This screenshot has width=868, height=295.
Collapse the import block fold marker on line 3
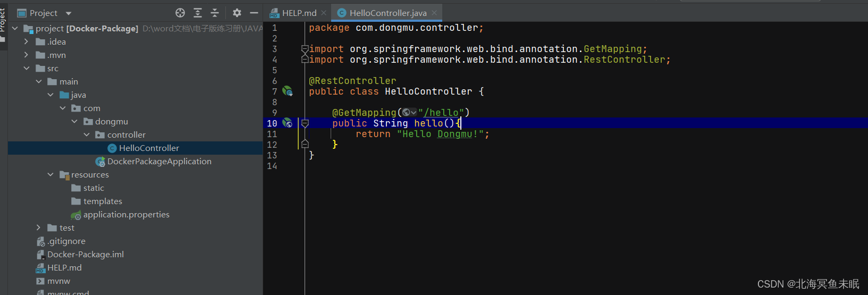click(x=305, y=49)
